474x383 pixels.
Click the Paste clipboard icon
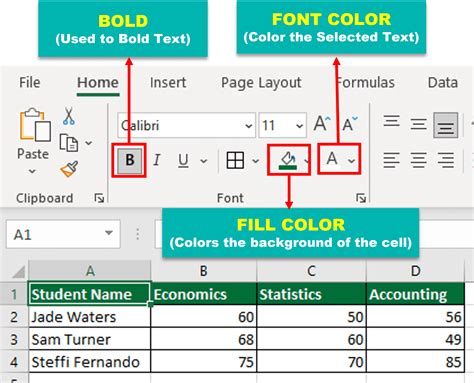point(35,125)
